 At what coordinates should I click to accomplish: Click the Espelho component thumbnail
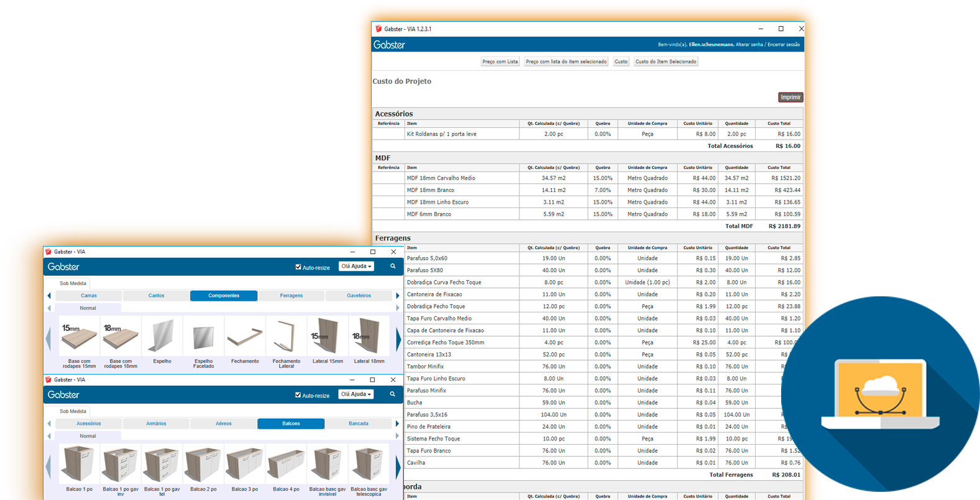[162, 337]
